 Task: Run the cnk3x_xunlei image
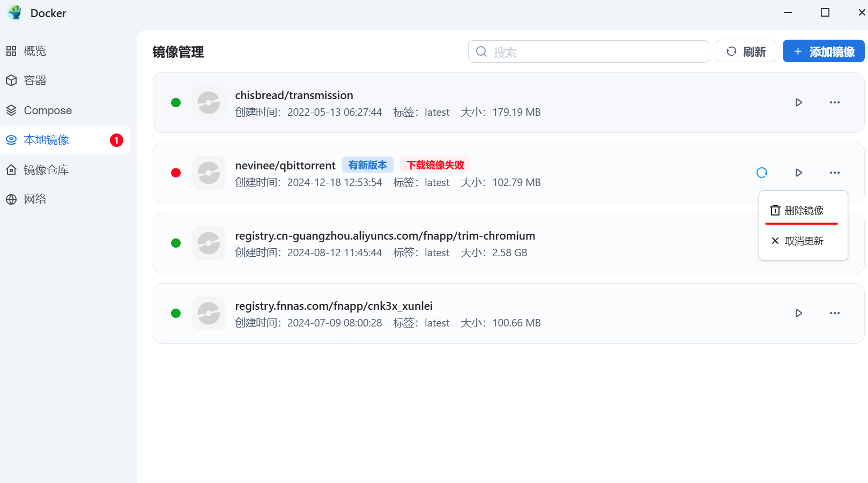tap(798, 313)
